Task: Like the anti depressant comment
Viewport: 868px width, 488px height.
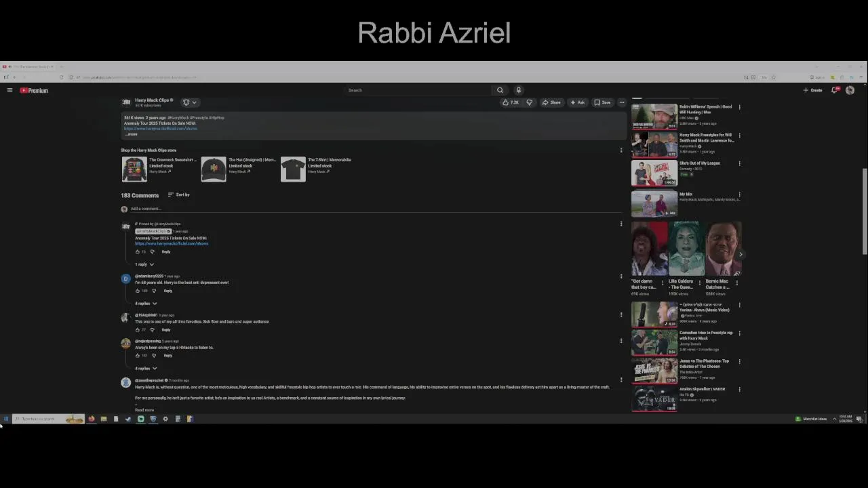Action: click(x=138, y=291)
